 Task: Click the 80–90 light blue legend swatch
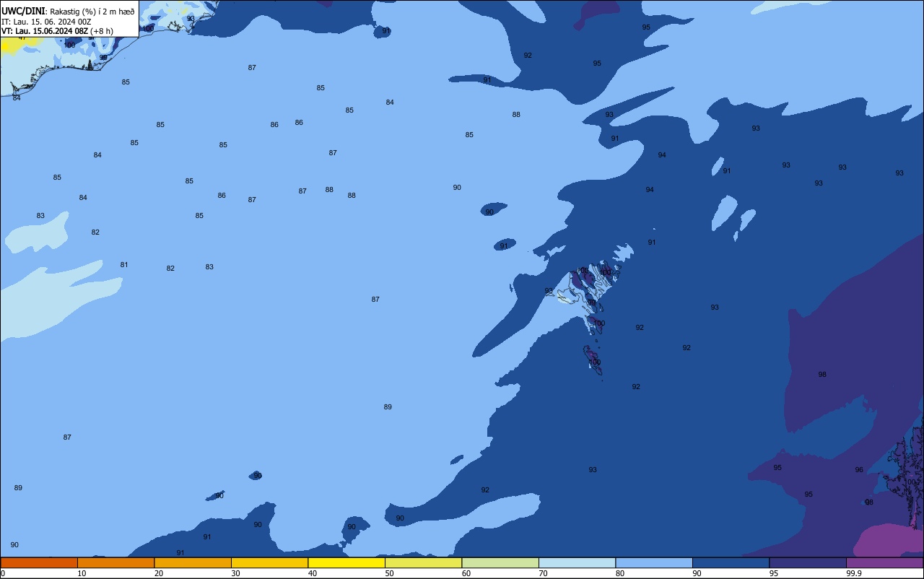click(x=654, y=562)
